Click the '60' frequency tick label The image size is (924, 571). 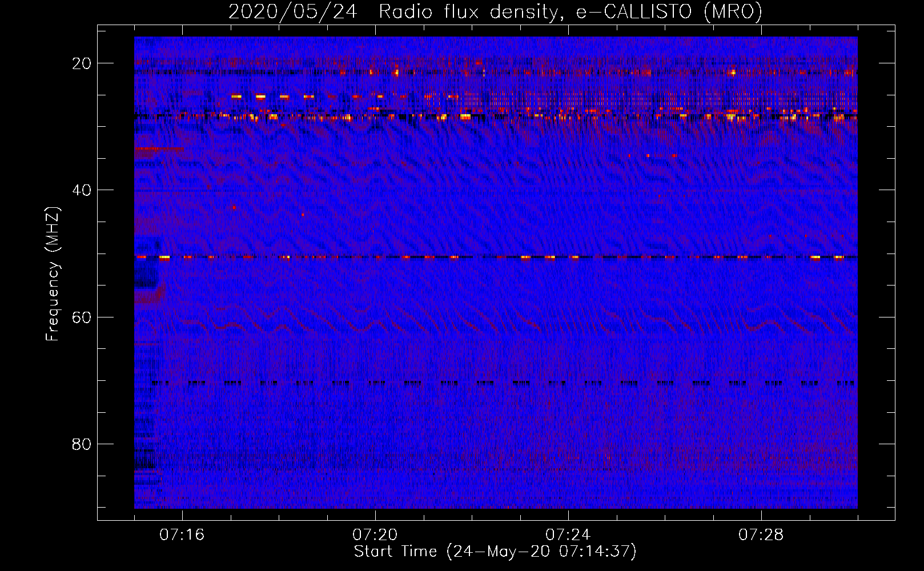point(82,317)
